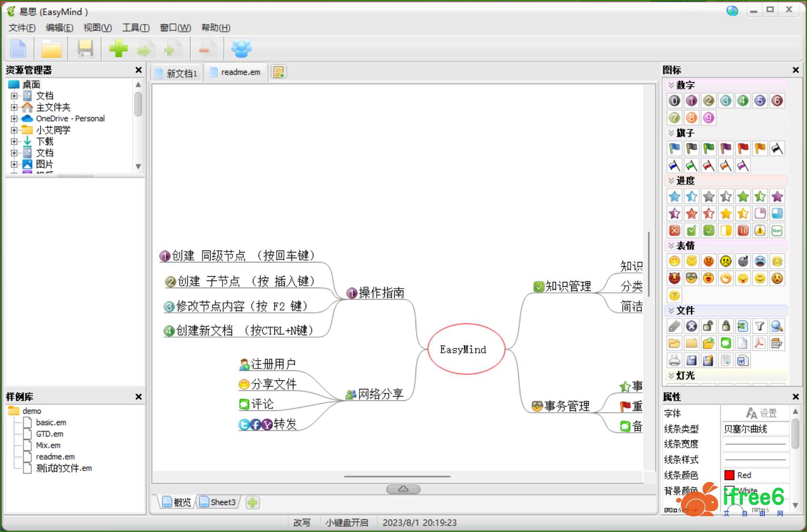Expand the OneDrive - Personal tree node
Screen dimensions: 807x532
[x=14, y=119]
